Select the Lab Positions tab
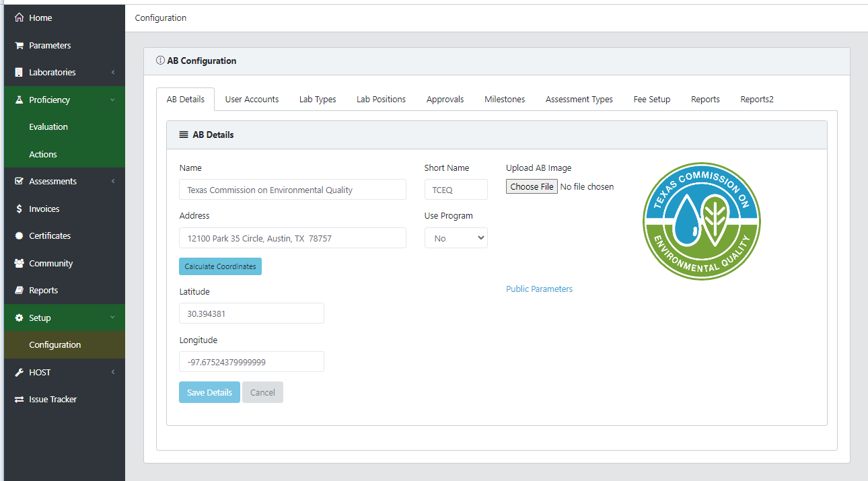The height and width of the screenshot is (481, 868). (x=381, y=100)
